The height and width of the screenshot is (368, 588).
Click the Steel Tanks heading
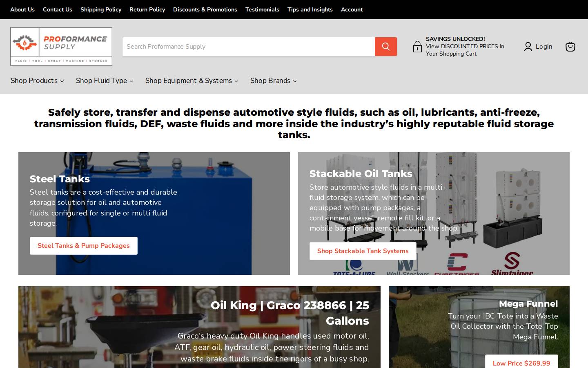tap(60, 179)
